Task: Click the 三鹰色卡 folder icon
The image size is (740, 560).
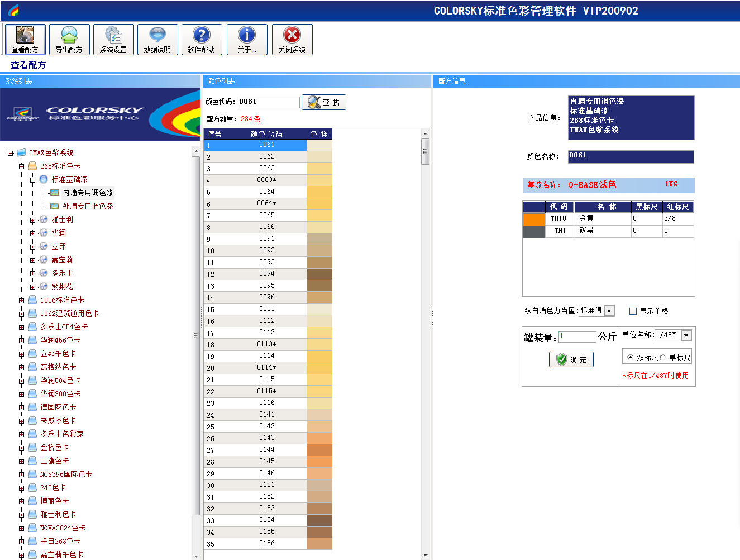Action: coord(32,461)
